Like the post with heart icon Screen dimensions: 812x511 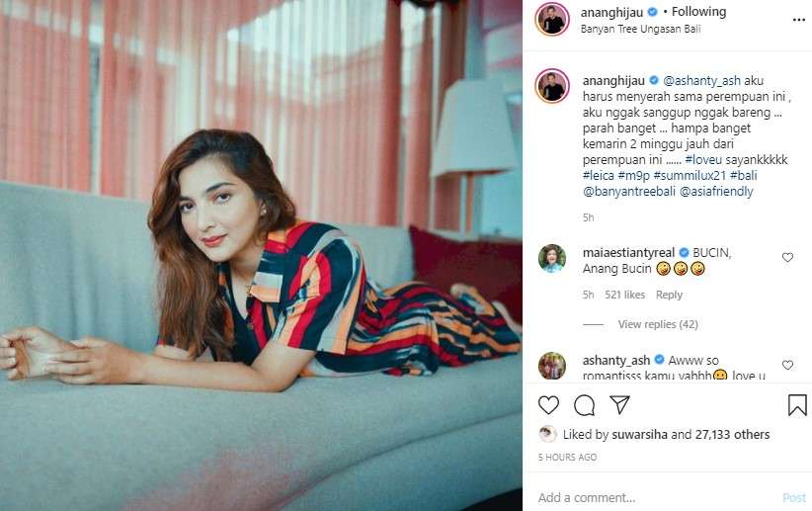coord(548,405)
